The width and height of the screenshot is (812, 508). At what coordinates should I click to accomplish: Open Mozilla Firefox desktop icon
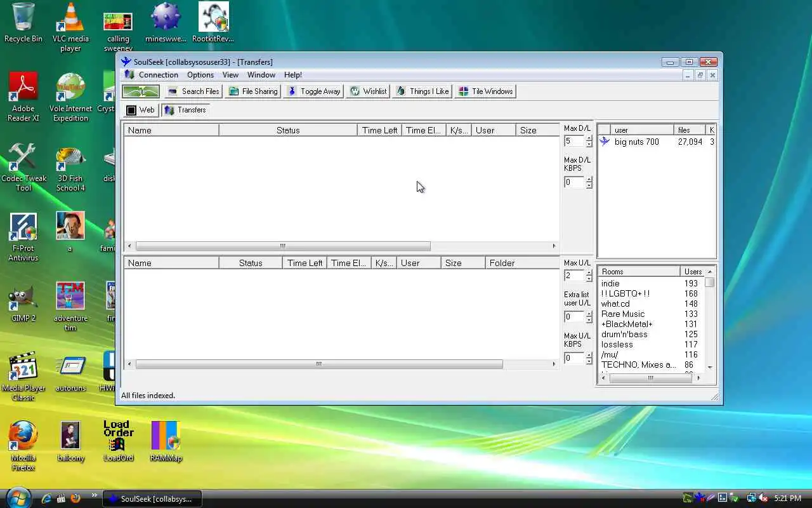[23, 445]
